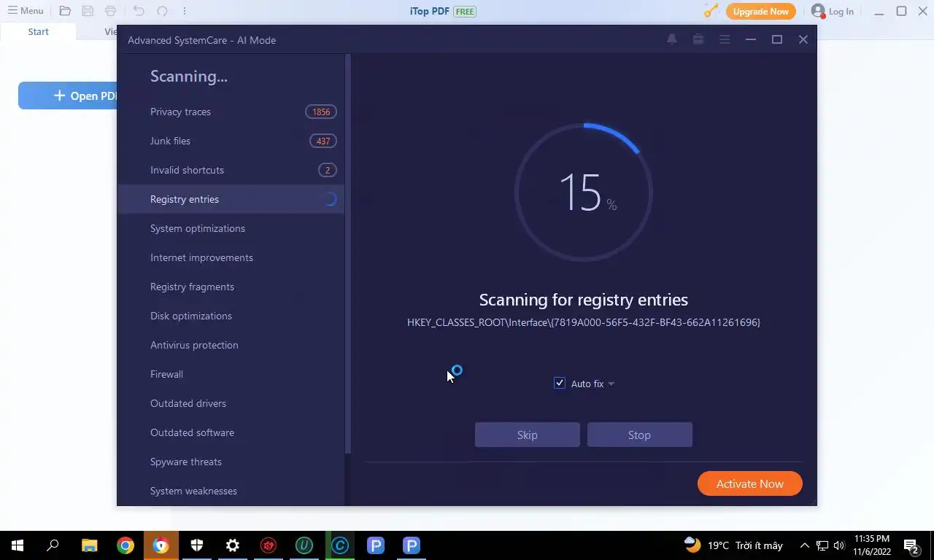Click the Disk optimizations item
This screenshot has width=934, height=560.
(231, 316)
